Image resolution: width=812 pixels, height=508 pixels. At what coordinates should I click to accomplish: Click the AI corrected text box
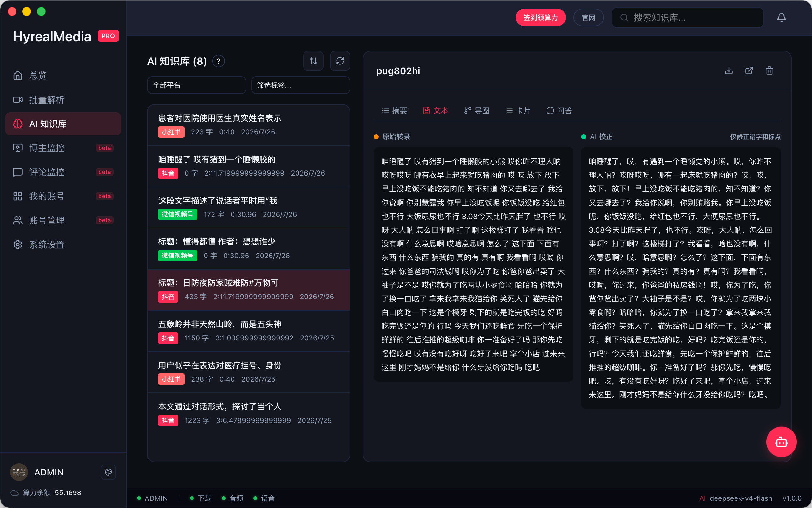click(680, 278)
